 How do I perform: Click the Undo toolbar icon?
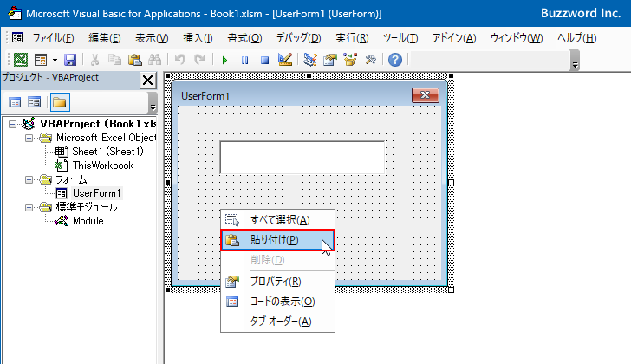coord(180,60)
